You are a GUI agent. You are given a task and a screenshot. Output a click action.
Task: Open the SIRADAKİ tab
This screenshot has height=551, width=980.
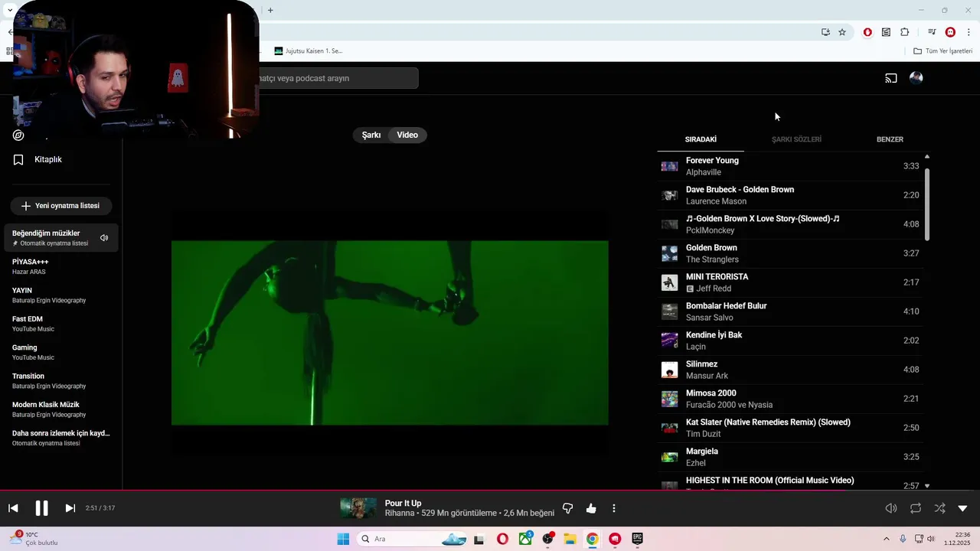tap(701, 139)
